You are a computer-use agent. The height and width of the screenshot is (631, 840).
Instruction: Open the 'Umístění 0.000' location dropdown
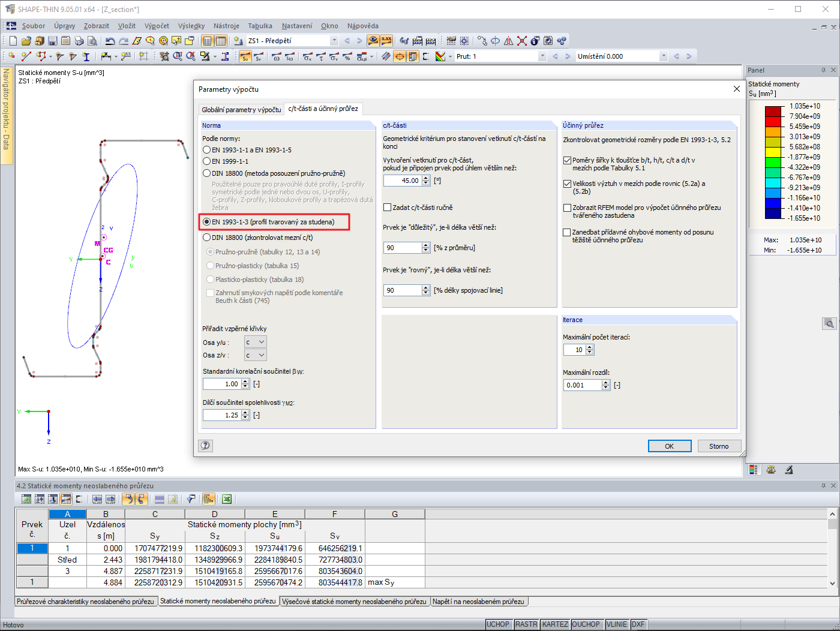[x=664, y=56]
